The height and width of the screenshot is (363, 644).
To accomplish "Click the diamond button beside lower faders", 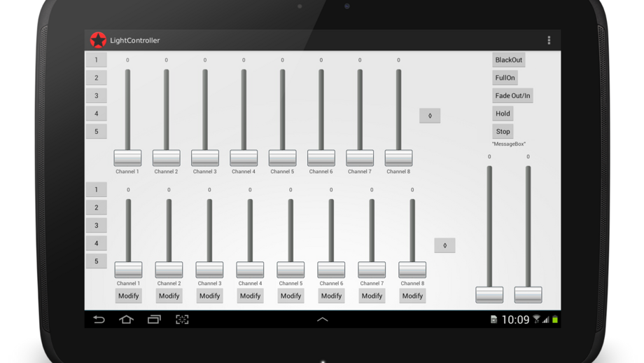I will coord(444,245).
